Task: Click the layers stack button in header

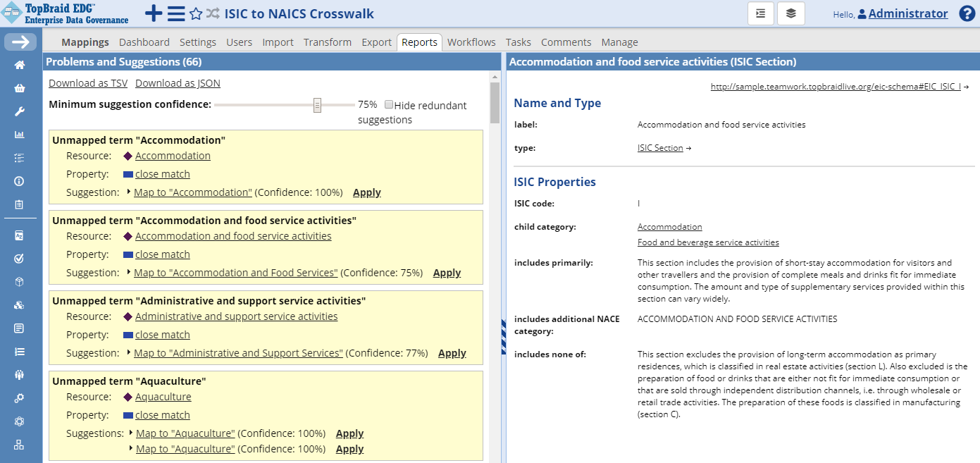Action: coord(791,13)
